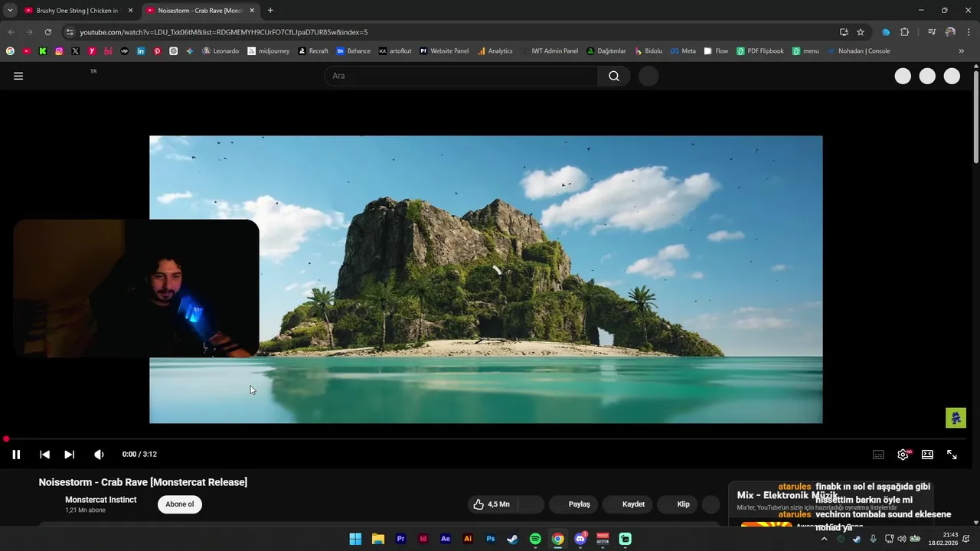Subscribe using the Abone ol button
The width and height of the screenshot is (980, 551).
180,504
